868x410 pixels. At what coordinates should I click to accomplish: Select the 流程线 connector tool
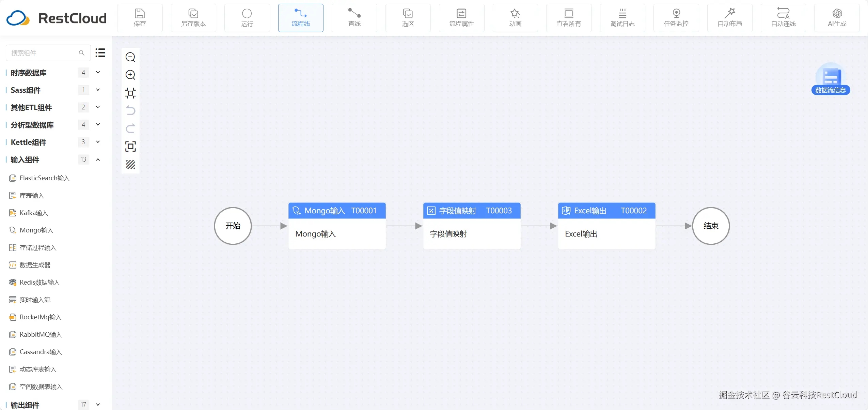[301, 18]
